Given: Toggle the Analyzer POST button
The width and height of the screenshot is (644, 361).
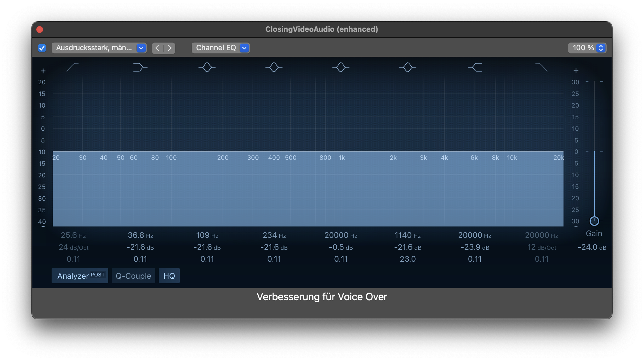Looking at the screenshot, I should (80, 276).
